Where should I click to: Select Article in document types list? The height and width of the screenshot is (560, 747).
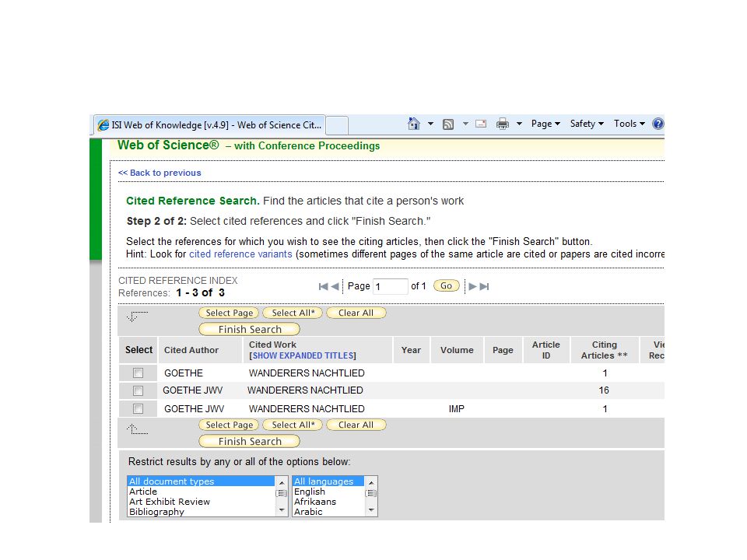click(x=201, y=492)
